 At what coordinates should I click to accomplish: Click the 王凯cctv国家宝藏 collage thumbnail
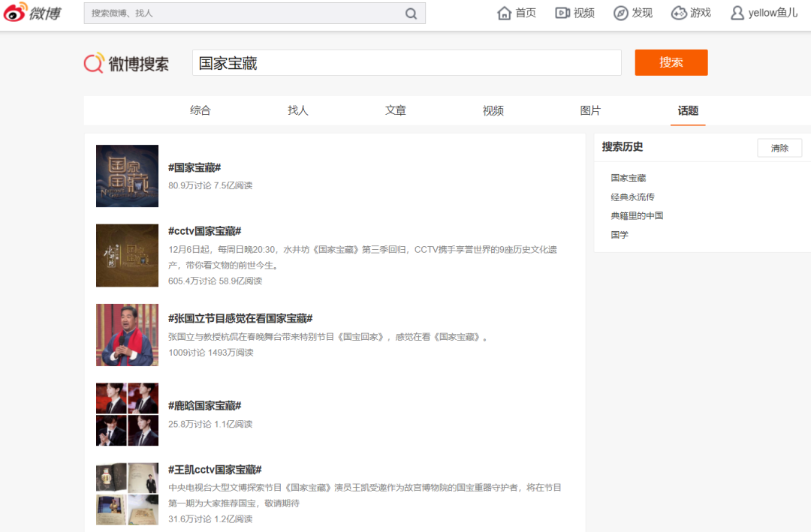127,494
